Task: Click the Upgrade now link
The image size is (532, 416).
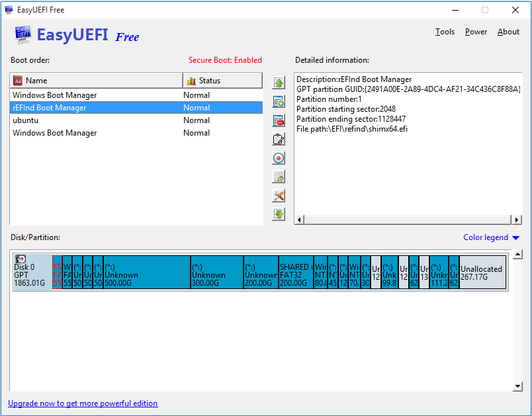Action: click(x=83, y=403)
